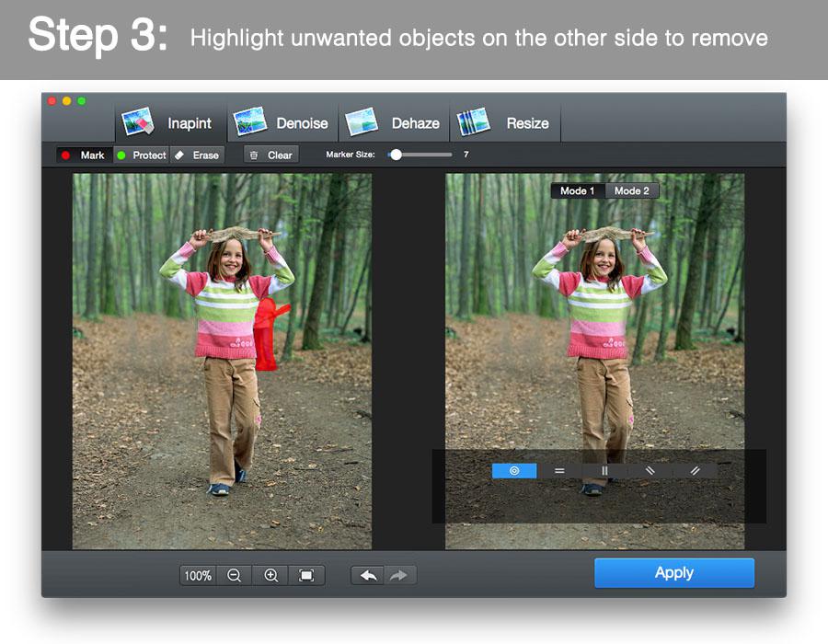Click the zoom in magnifier icon
This screenshot has width=828, height=644.
pyautogui.click(x=270, y=575)
